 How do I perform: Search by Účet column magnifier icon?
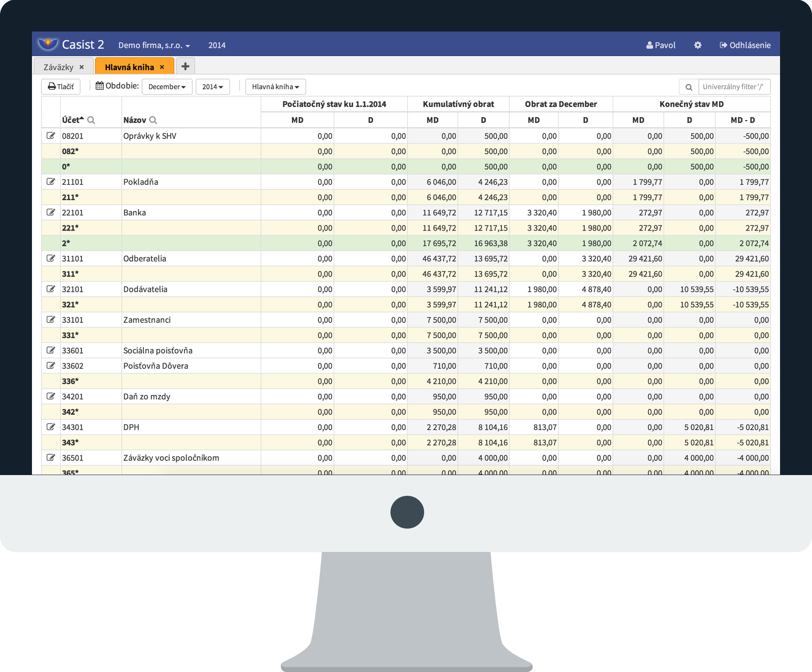pos(91,120)
